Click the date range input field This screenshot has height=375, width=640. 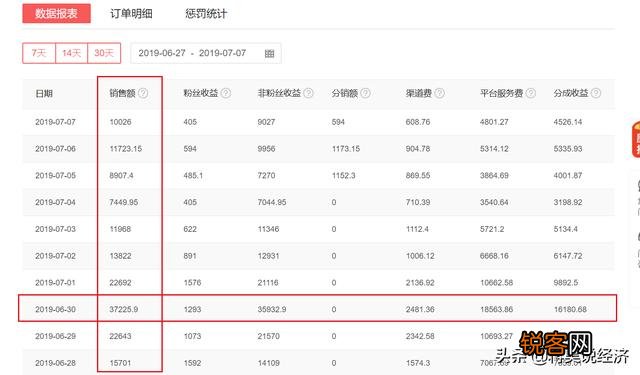click(206, 53)
